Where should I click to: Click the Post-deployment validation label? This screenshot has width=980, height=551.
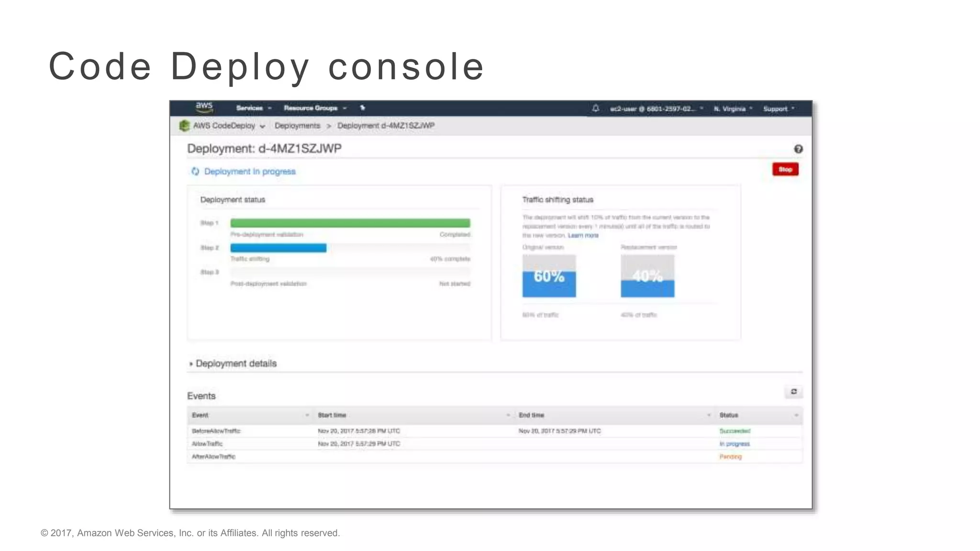click(268, 284)
